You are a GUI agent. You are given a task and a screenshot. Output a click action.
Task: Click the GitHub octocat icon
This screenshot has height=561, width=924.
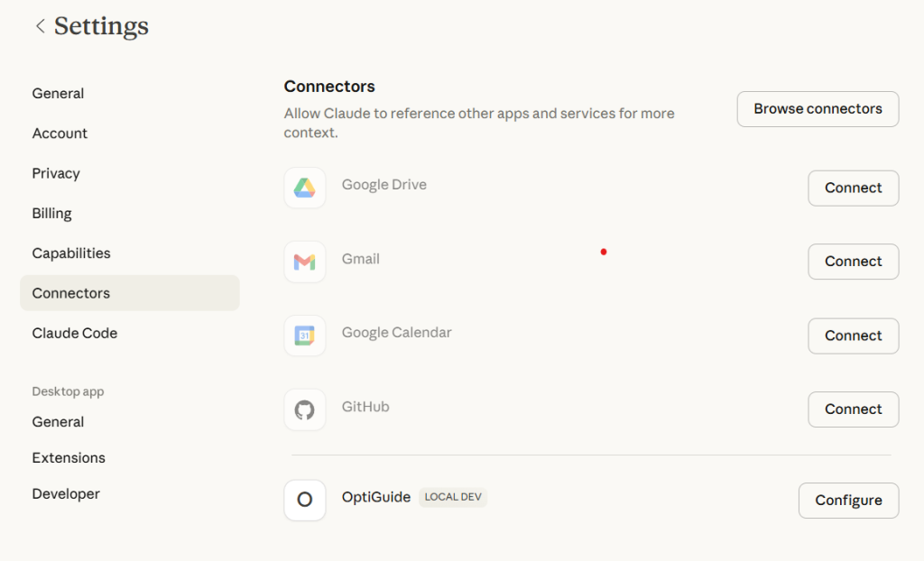304,409
